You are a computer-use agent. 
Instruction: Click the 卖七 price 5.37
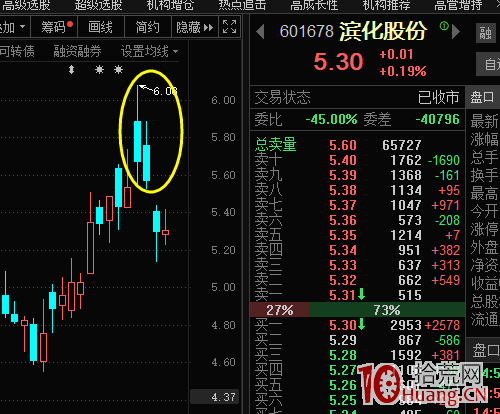tap(343, 205)
